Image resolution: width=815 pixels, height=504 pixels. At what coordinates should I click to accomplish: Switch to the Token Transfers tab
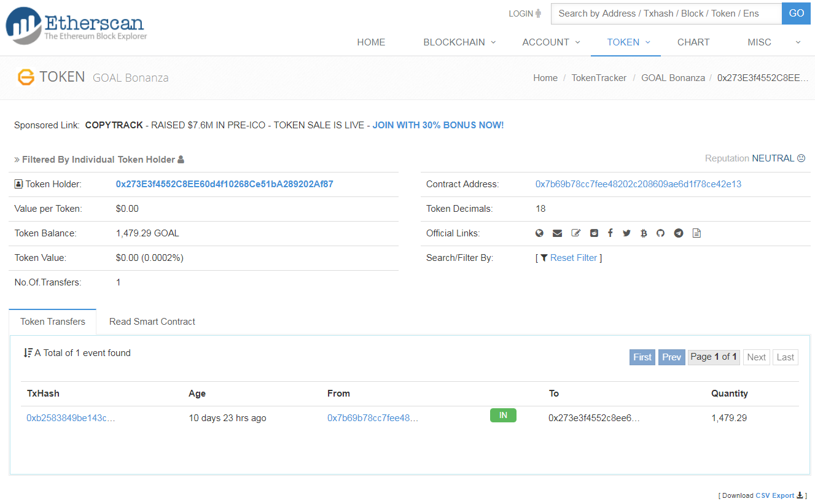tap(53, 322)
